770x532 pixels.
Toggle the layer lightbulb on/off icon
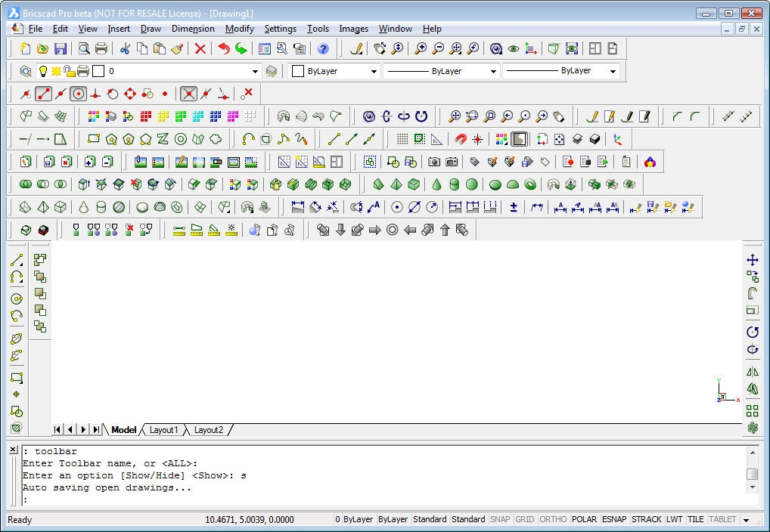point(43,71)
